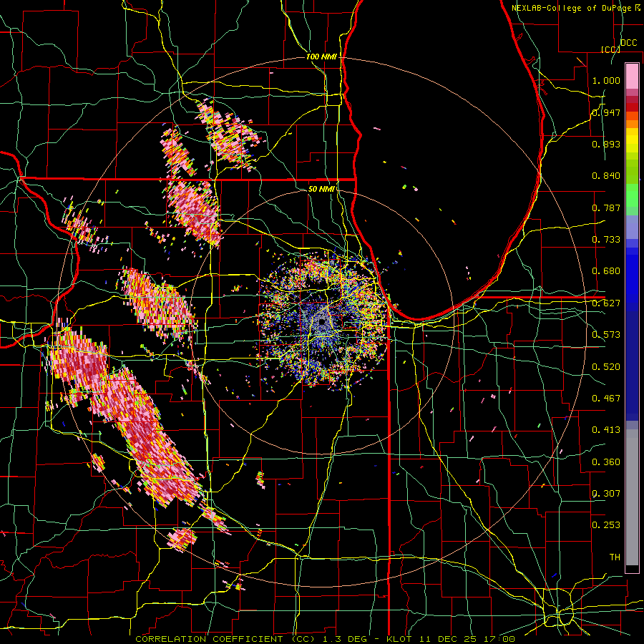This screenshot has height=644, width=644.
Task: Click the 0.413 scale value
Action: click(x=606, y=430)
